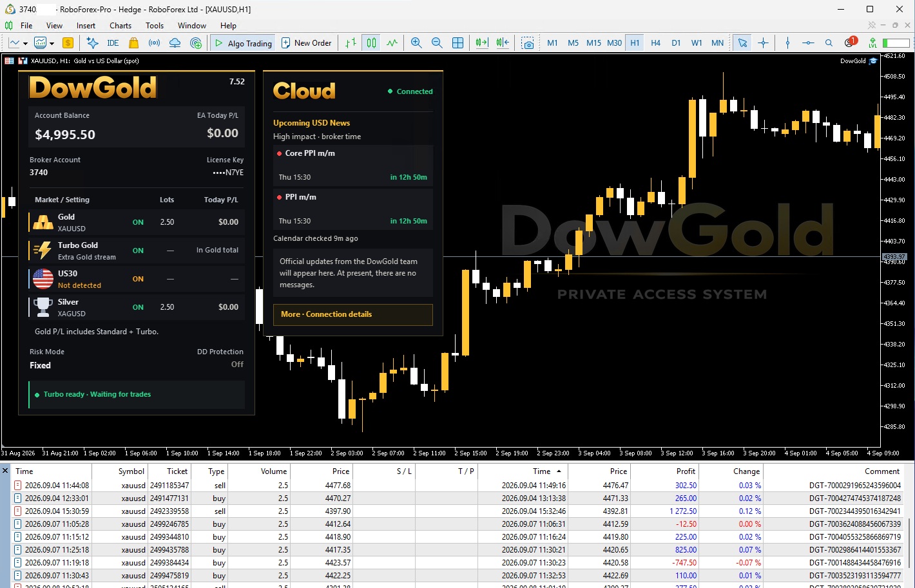Toggle Algo Trading on or off
This screenshot has width=915, height=588.
[243, 43]
